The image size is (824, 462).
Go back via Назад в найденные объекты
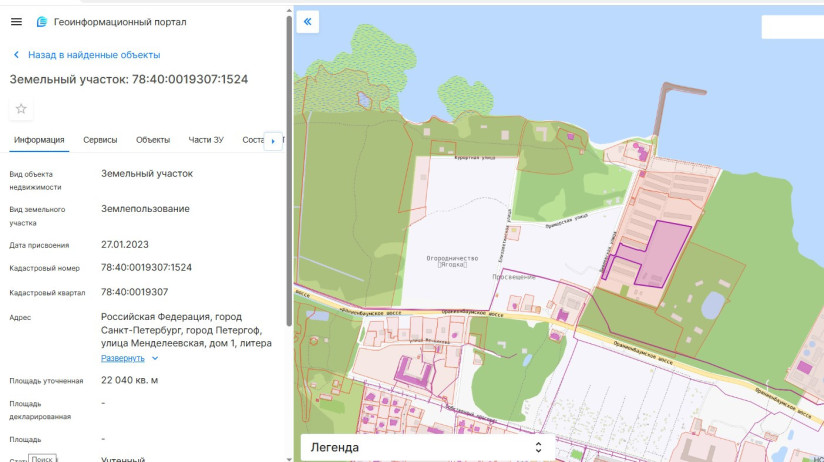(x=94, y=55)
